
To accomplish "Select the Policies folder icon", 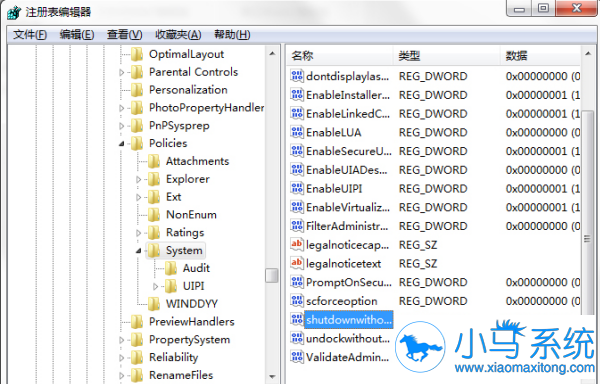I will click(137, 143).
